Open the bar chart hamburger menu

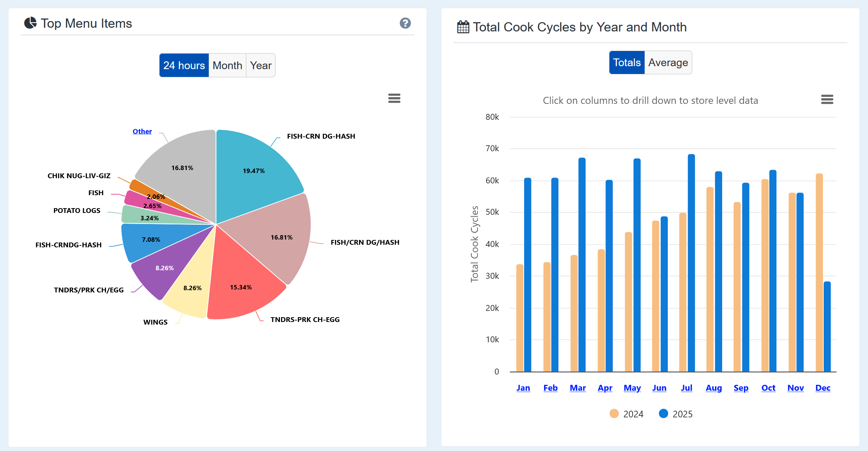[x=827, y=99]
